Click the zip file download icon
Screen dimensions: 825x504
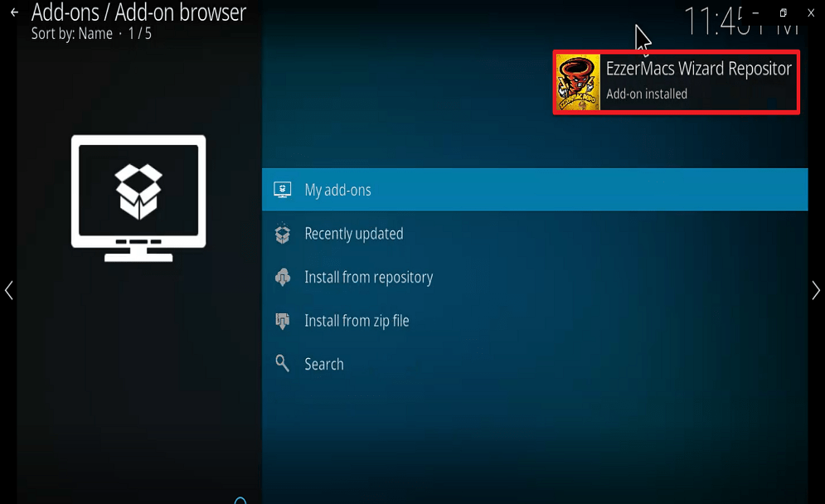tap(283, 321)
